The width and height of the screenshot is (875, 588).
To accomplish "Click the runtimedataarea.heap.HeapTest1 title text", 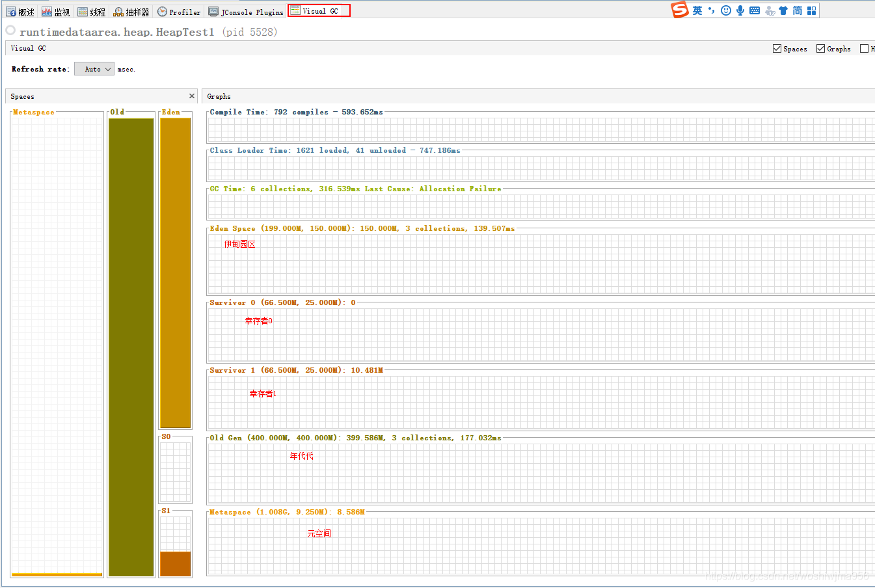I will [x=117, y=32].
